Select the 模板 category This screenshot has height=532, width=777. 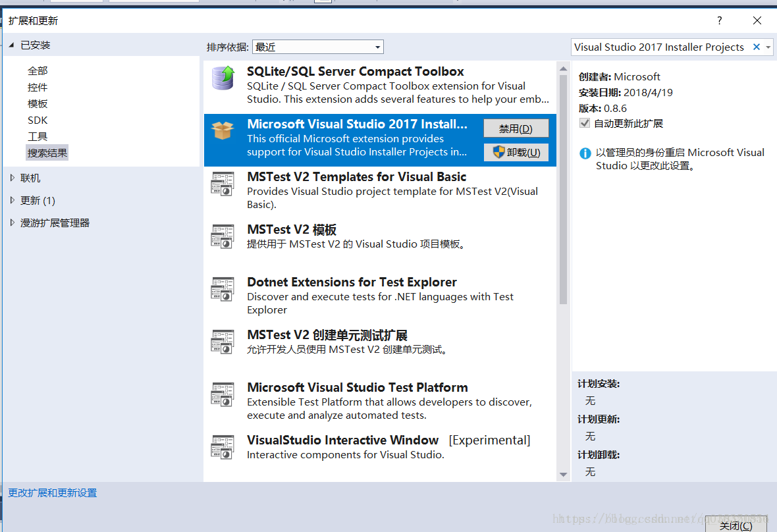38,103
